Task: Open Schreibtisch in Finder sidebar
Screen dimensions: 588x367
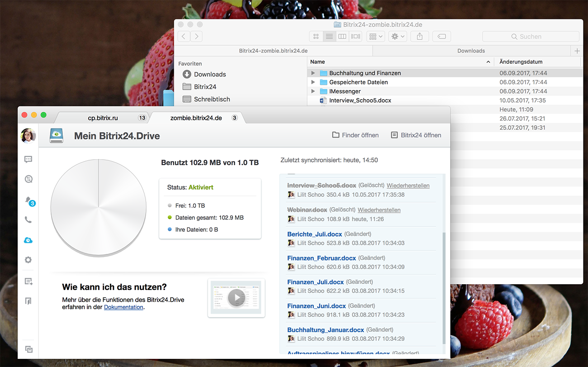Action: (206, 99)
